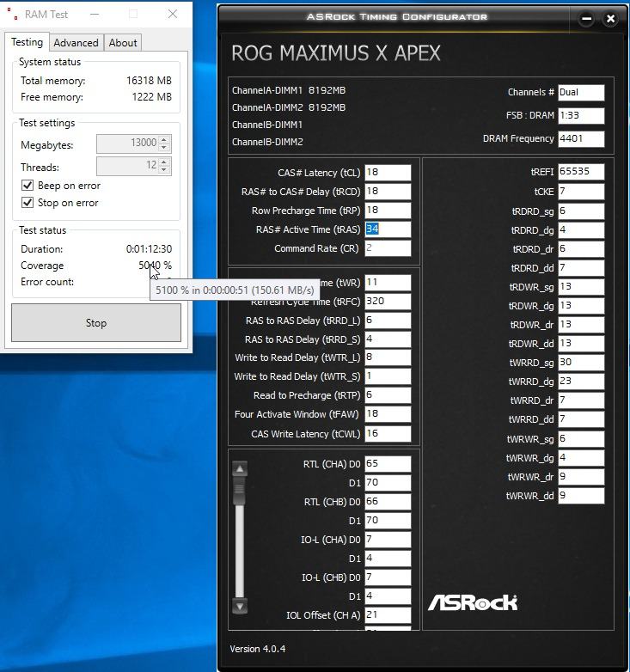Viewport: 630px width, 672px height.
Task: Click the tWR value field showing 11
Action: [388, 283]
